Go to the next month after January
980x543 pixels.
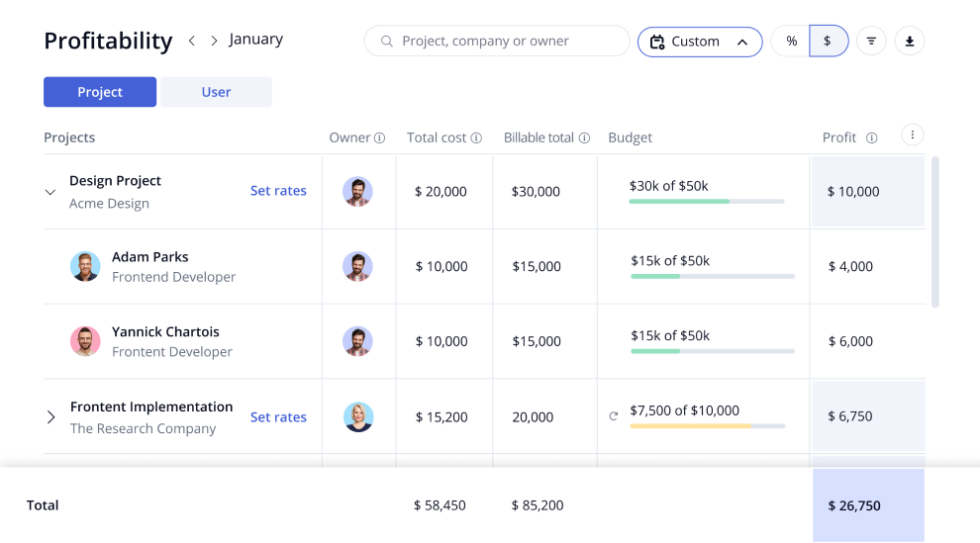[214, 41]
